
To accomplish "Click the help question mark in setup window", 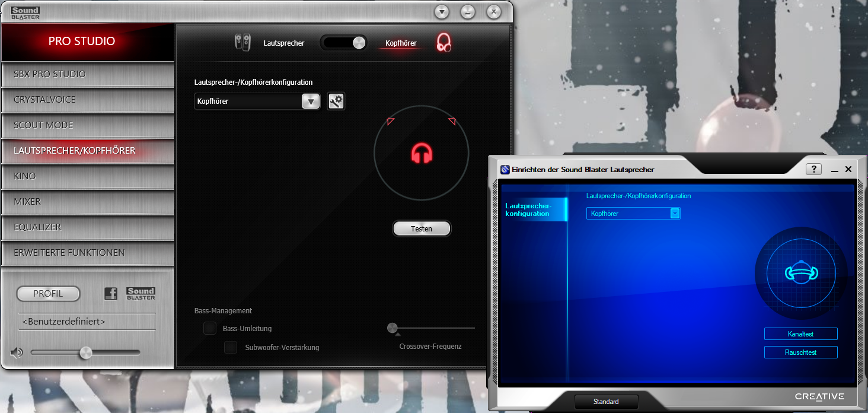I will [x=813, y=169].
